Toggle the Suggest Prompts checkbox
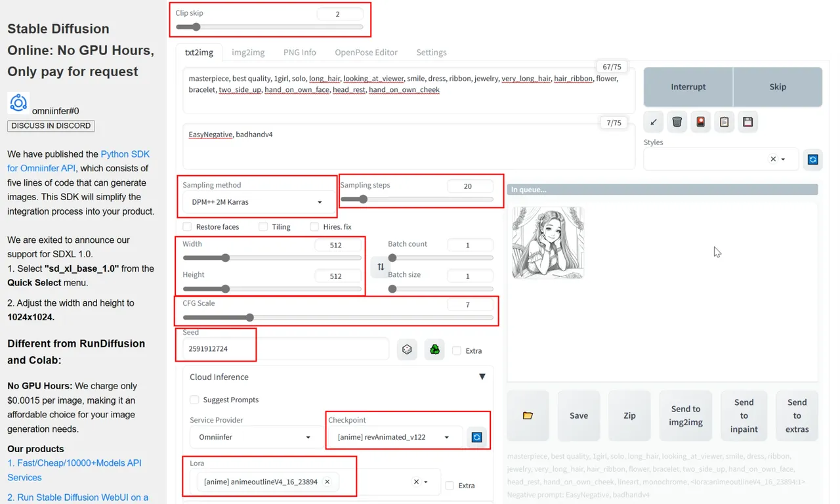 (x=194, y=400)
